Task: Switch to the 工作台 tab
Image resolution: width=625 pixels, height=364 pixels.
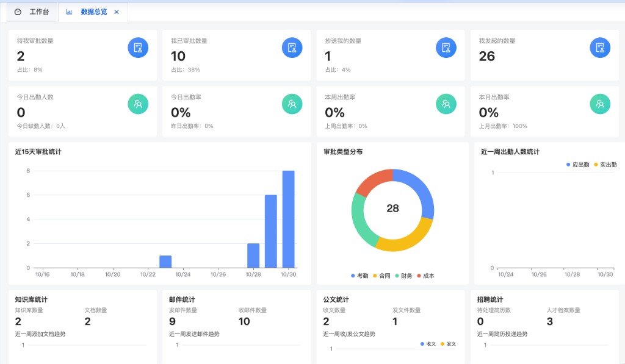Action: point(32,12)
